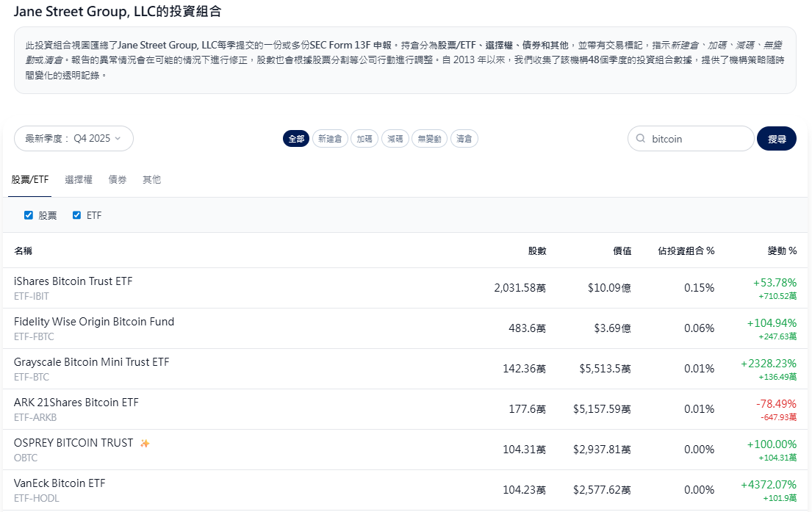Sort by the 名稱 column header
812x512 pixels.
tap(24, 251)
